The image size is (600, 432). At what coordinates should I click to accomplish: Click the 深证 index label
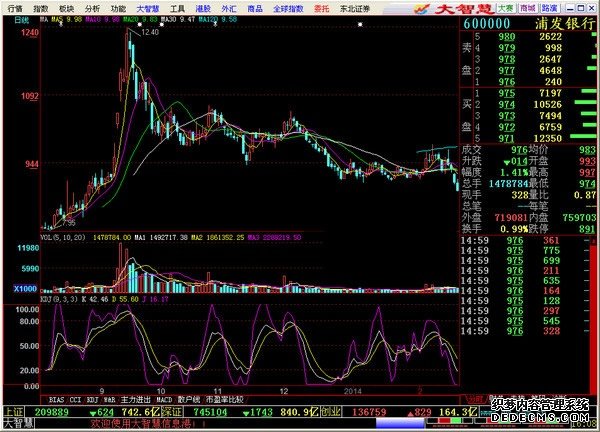point(172,412)
